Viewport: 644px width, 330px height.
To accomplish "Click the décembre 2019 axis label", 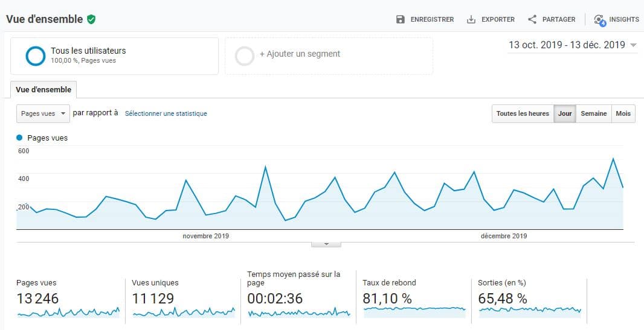I will (504, 236).
